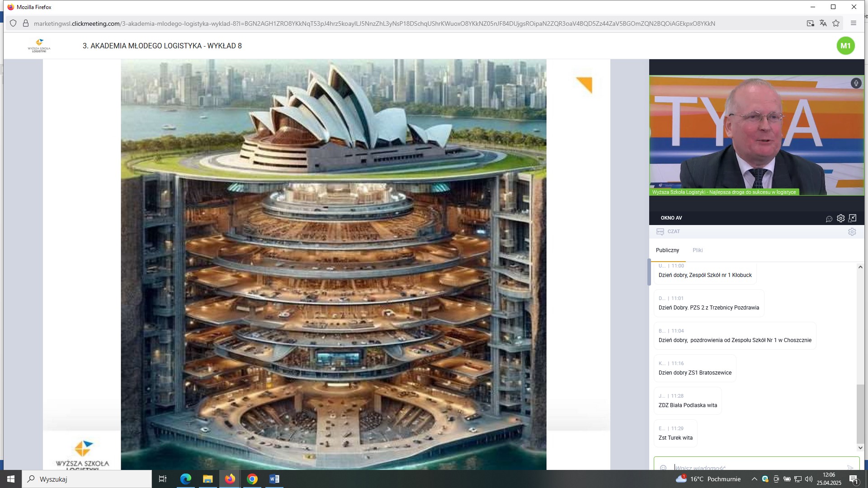Image resolution: width=868 pixels, height=488 pixels.
Task: Click the 'AKADEMIA MŁODEGO LOGISTYKA - WYKŁAD 8' title
Action: [x=162, y=46]
